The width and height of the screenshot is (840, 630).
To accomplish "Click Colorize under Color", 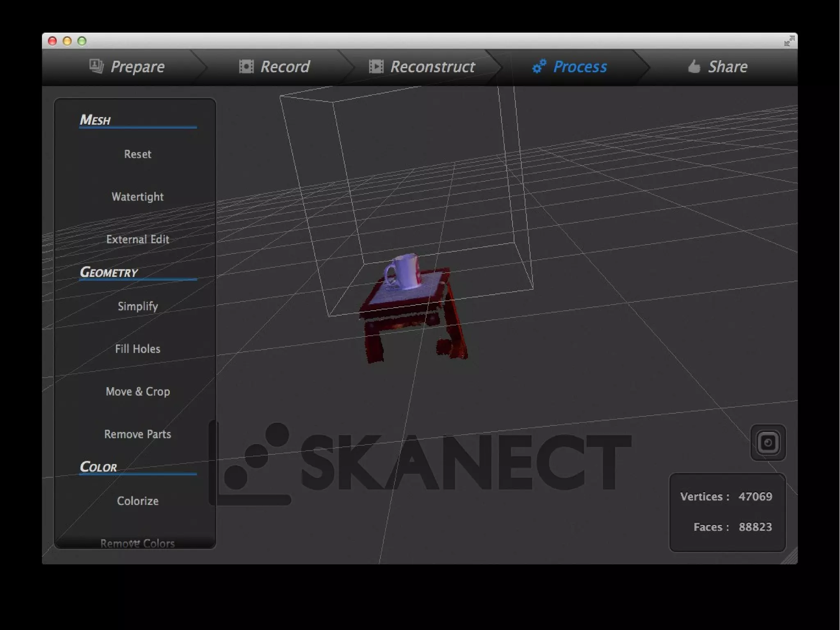I will [137, 501].
